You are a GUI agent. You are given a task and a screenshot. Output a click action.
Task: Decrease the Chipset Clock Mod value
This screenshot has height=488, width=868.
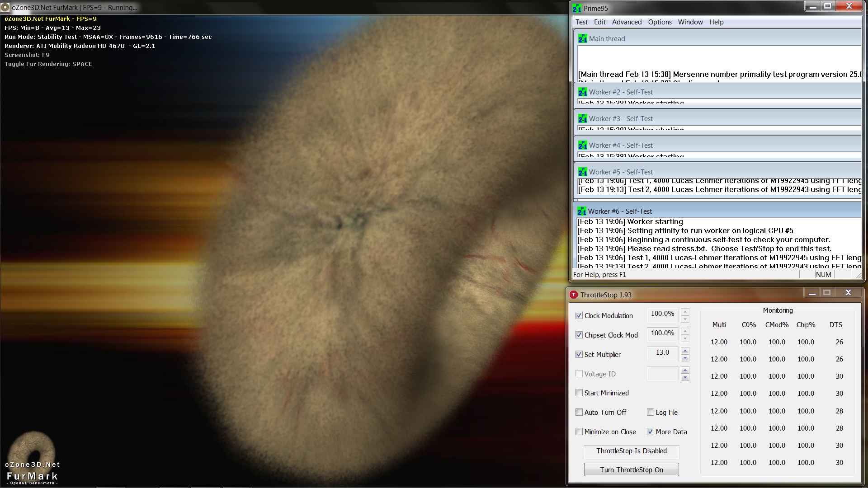click(685, 338)
